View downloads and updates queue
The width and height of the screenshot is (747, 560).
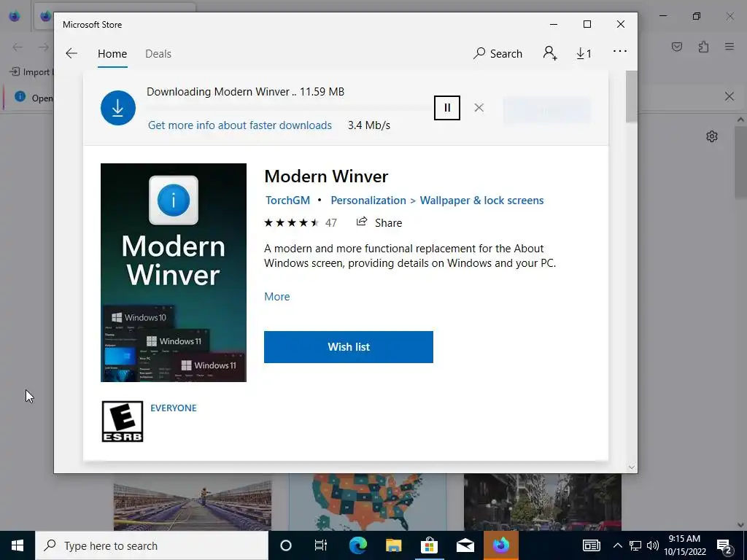[x=584, y=53]
